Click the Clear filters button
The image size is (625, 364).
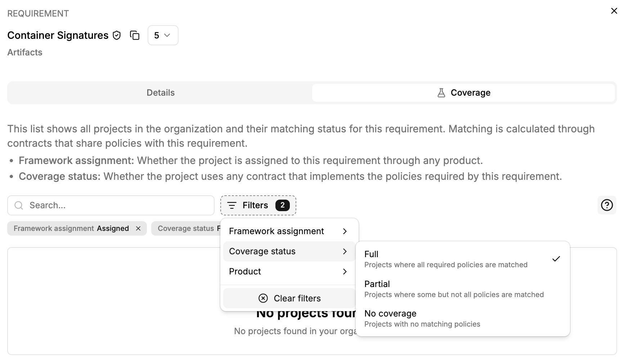[297, 298]
